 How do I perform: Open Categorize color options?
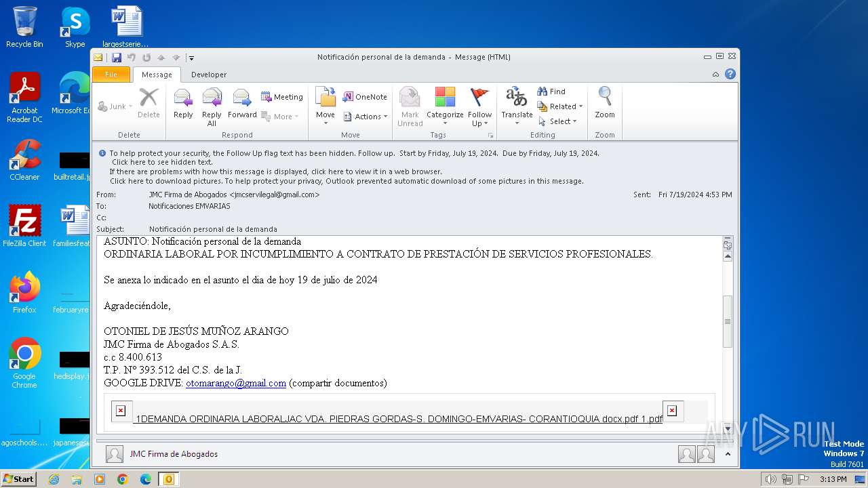(445, 107)
